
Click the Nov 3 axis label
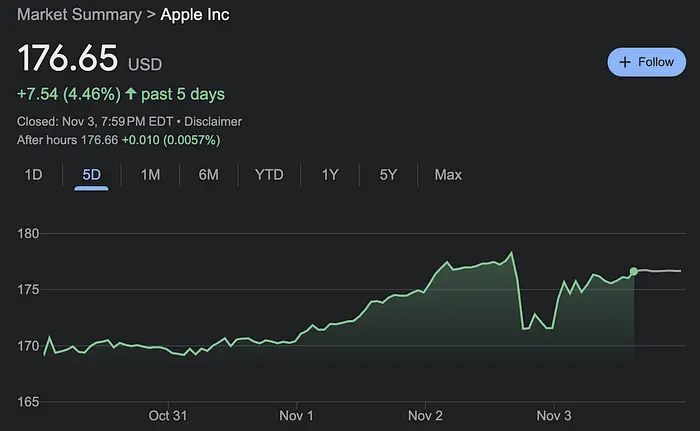(x=554, y=416)
